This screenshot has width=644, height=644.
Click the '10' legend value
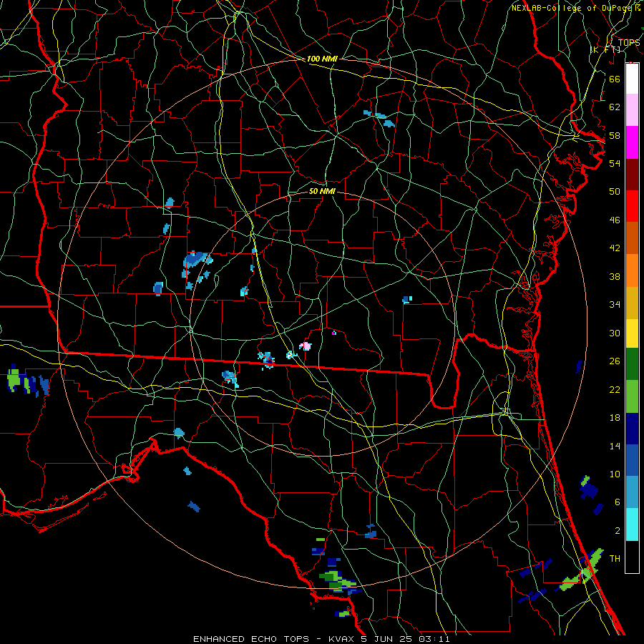(x=615, y=474)
